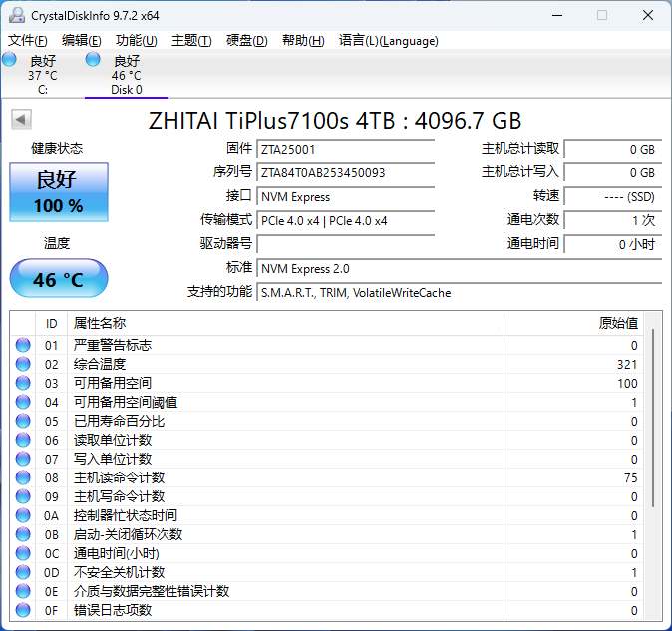The image size is (672, 631).
Task: Click status orb for row 02 综合温度
Action: [23, 364]
